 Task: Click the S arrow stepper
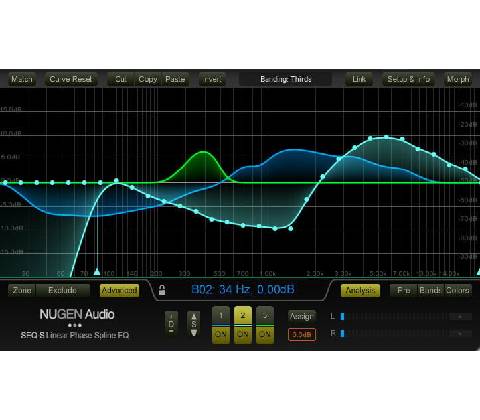tap(194, 324)
